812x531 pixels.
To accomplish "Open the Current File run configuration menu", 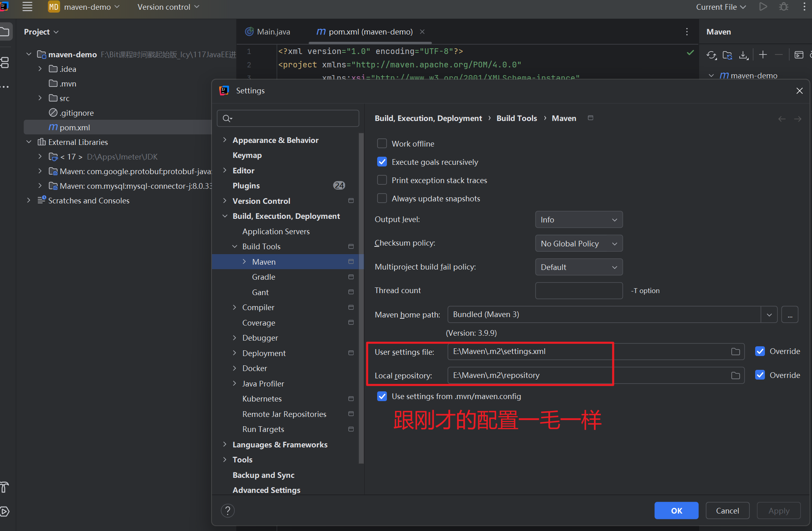I will [x=721, y=7].
